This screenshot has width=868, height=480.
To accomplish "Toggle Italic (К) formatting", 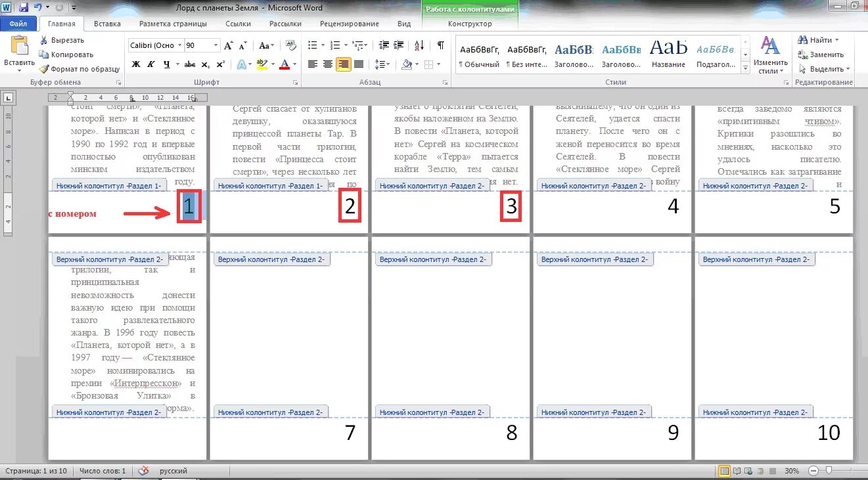I will [x=151, y=64].
